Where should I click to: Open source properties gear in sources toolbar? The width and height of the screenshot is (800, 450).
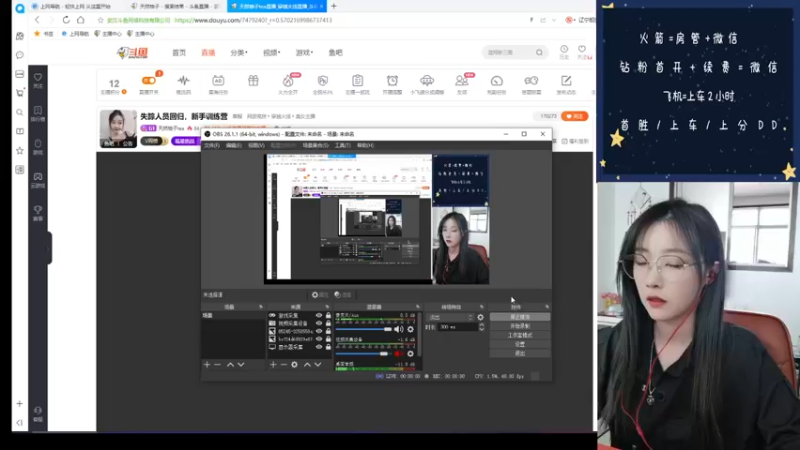click(294, 365)
